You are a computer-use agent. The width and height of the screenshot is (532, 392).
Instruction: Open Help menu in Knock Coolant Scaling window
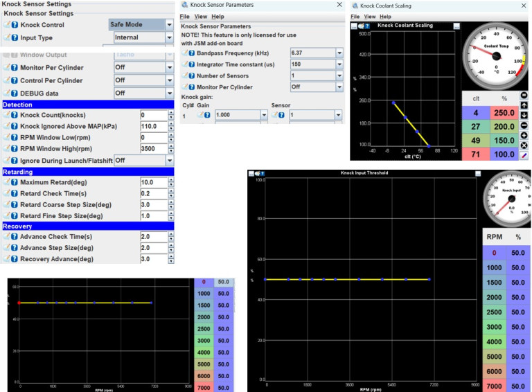385,16
